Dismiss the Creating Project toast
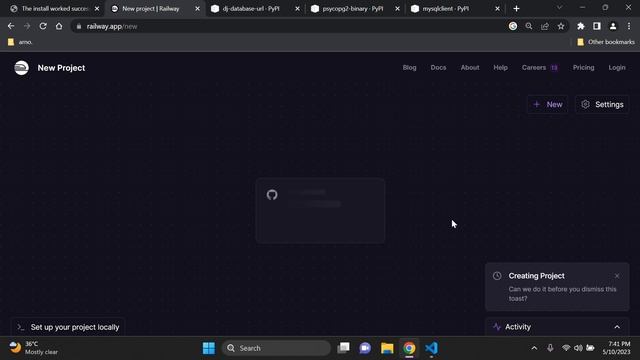 (617, 276)
